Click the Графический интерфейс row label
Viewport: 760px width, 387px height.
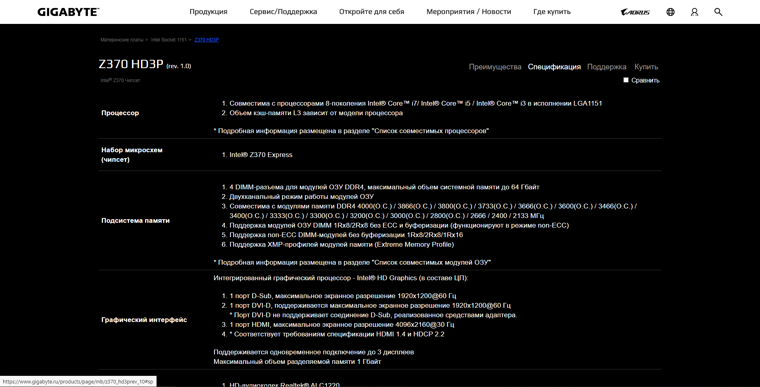[x=144, y=320]
